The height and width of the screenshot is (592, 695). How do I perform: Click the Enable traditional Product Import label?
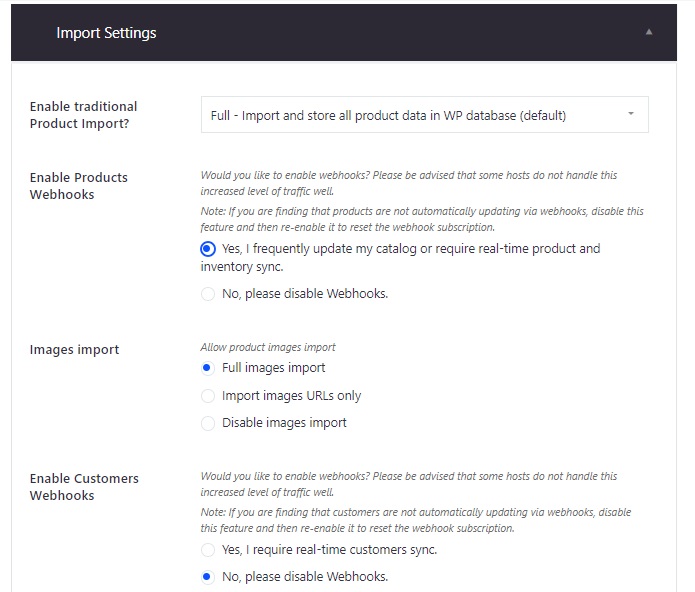[84, 114]
